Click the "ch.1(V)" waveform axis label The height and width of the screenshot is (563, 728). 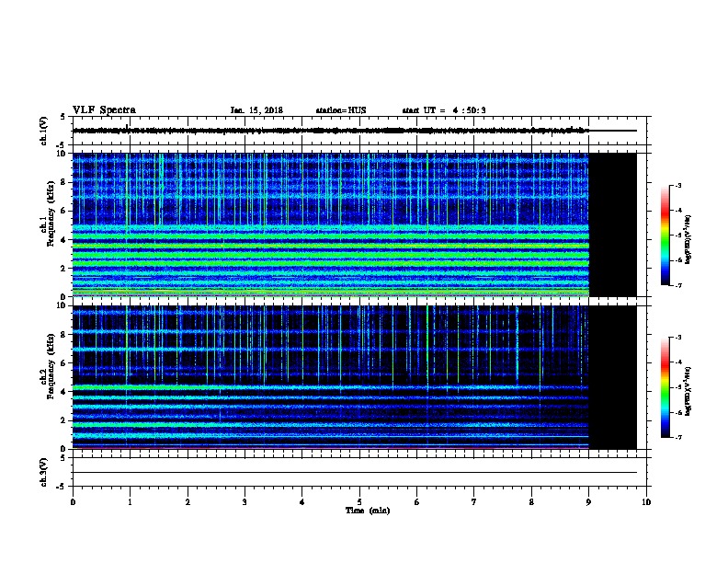(x=43, y=131)
